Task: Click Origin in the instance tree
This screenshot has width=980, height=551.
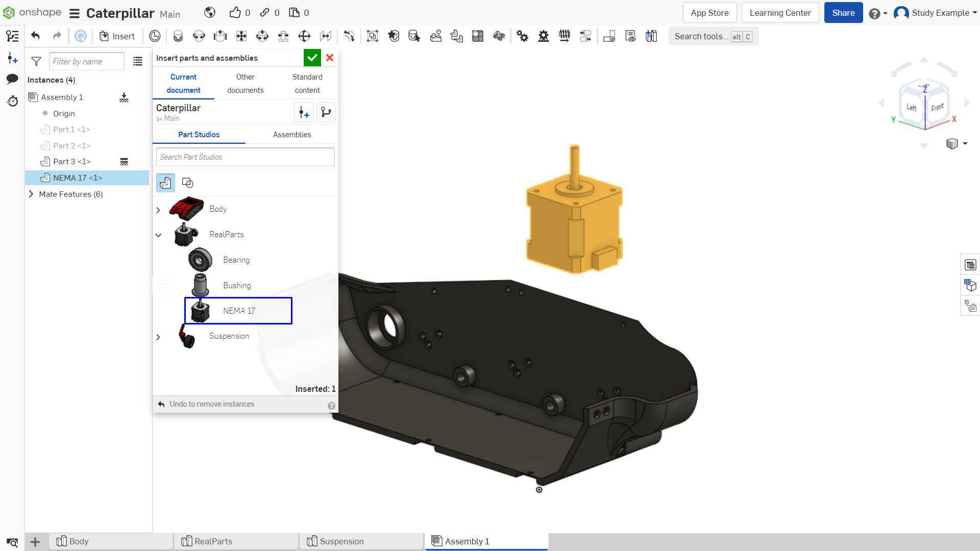Action: tap(64, 113)
